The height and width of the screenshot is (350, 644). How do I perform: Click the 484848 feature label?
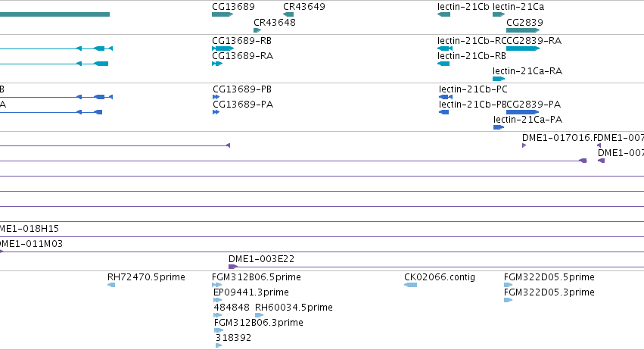pos(232,308)
